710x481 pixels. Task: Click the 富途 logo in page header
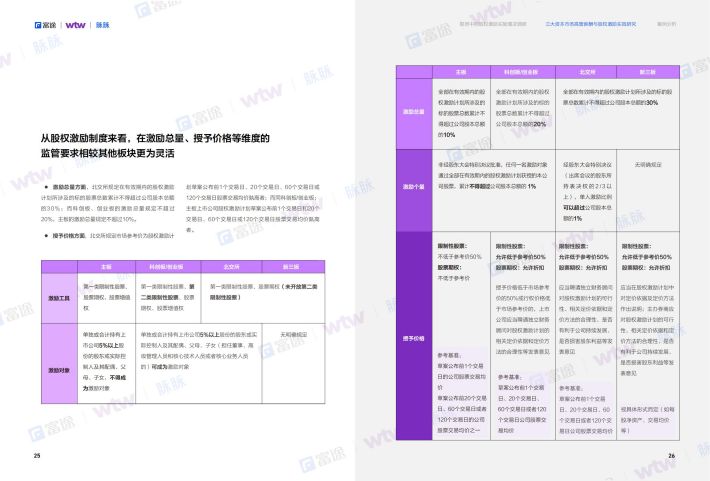click(45, 25)
